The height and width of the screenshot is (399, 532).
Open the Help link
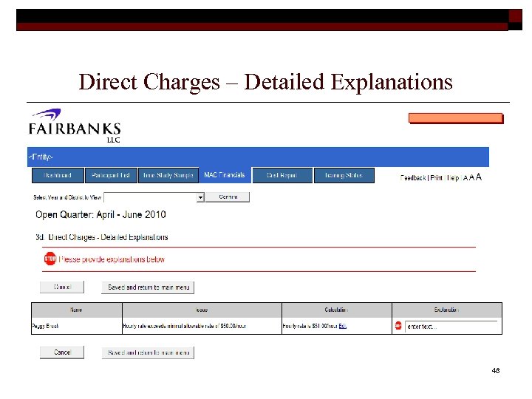pos(453,178)
